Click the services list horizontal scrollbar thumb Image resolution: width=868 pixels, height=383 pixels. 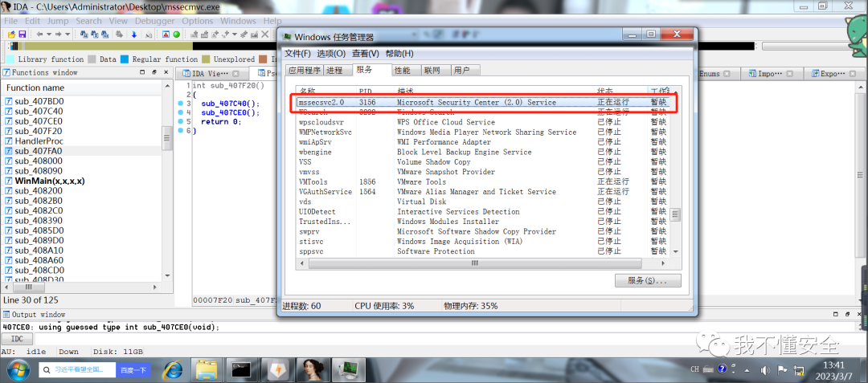(x=474, y=263)
